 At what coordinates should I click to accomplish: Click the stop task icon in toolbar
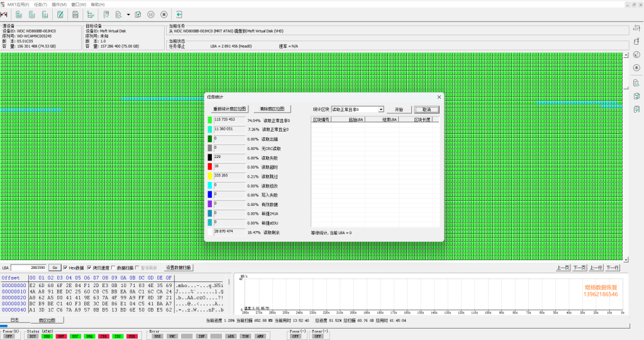[164, 14]
